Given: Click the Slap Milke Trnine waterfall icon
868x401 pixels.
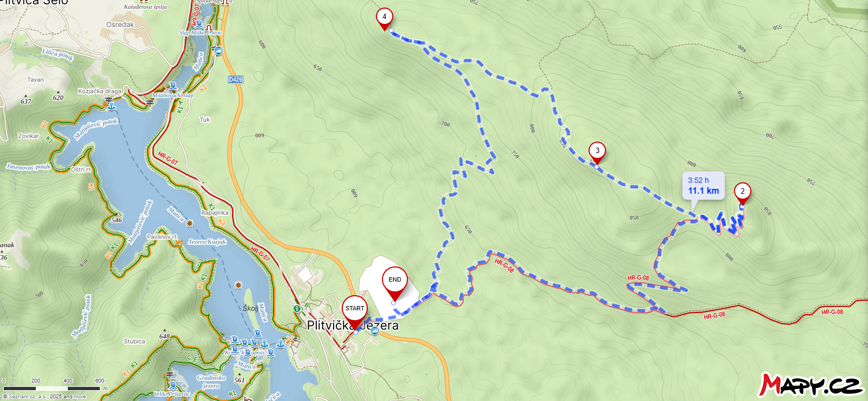Looking at the screenshot, I should click(x=199, y=25).
